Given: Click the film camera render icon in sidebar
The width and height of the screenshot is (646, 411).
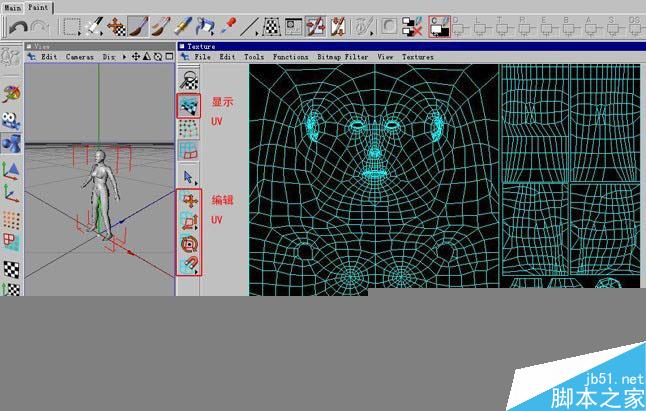Looking at the screenshot, I should tap(11, 121).
